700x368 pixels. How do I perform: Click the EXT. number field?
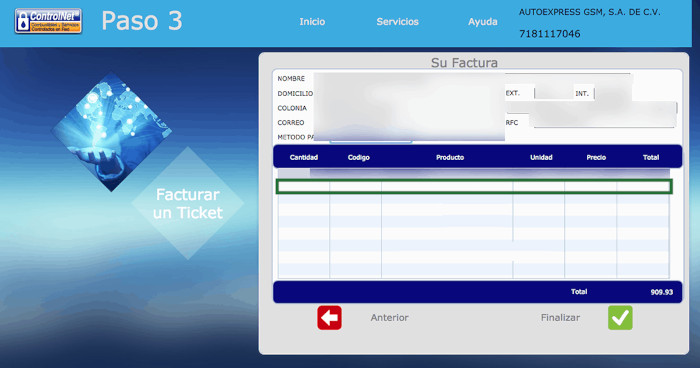554,93
